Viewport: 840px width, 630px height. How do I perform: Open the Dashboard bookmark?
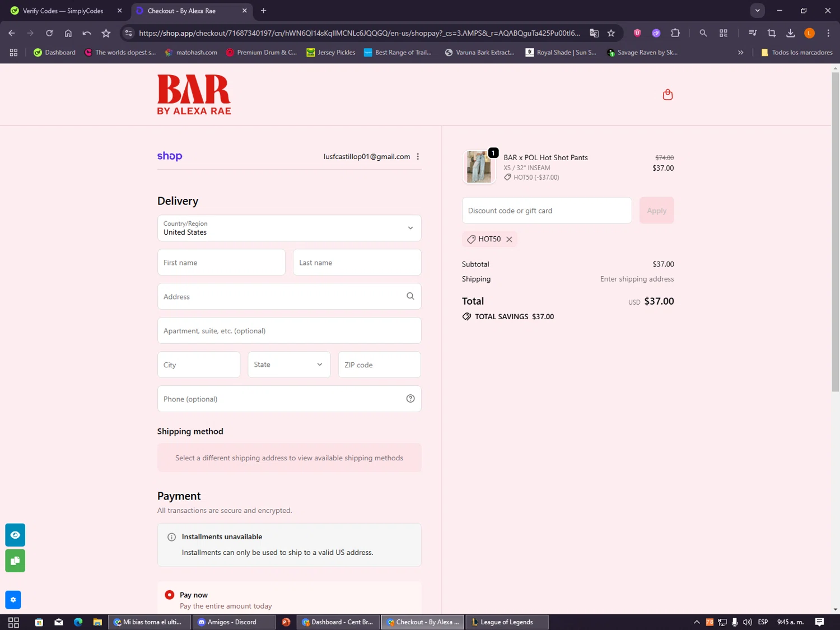coord(54,53)
